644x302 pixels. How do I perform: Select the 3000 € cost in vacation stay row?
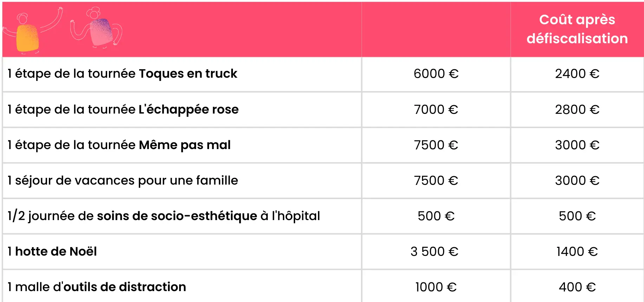pyautogui.click(x=577, y=181)
